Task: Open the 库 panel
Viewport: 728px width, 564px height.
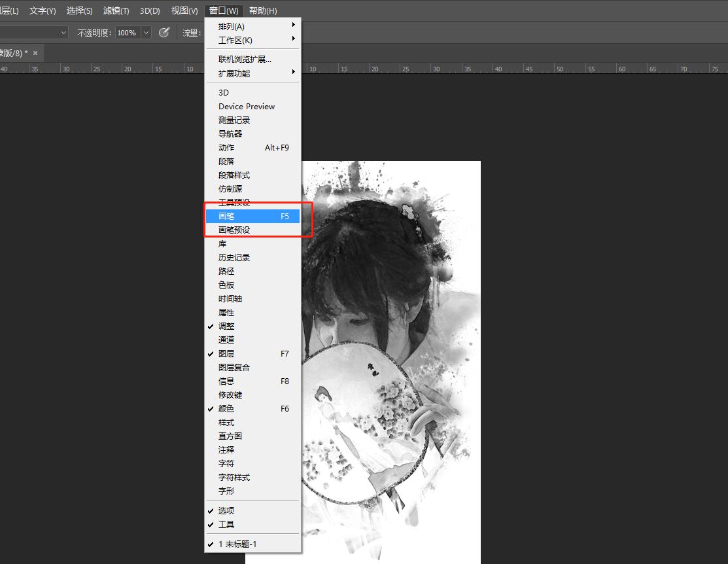Action: [252, 243]
